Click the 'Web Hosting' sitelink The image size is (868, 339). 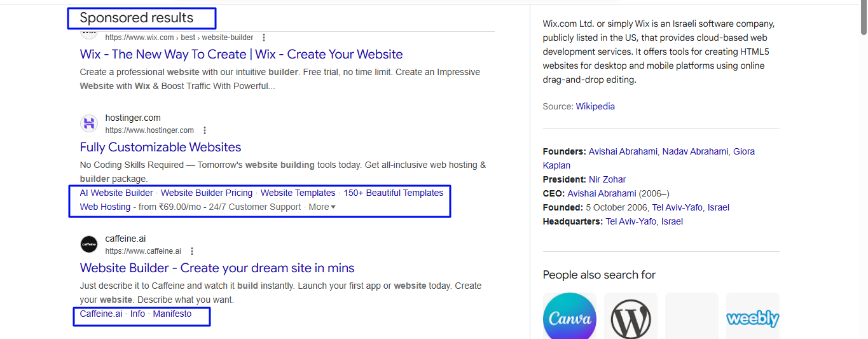(105, 207)
